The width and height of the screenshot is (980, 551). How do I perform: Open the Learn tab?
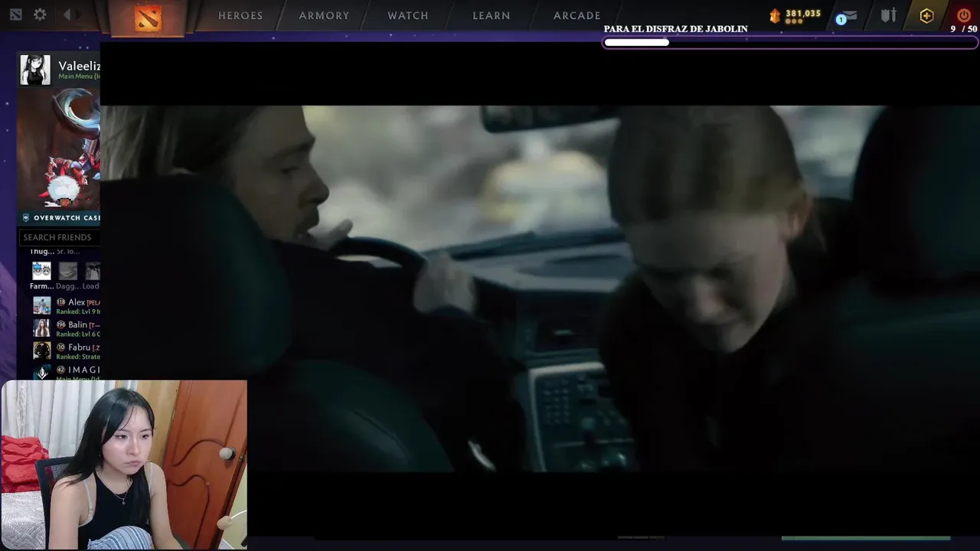point(492,15)
